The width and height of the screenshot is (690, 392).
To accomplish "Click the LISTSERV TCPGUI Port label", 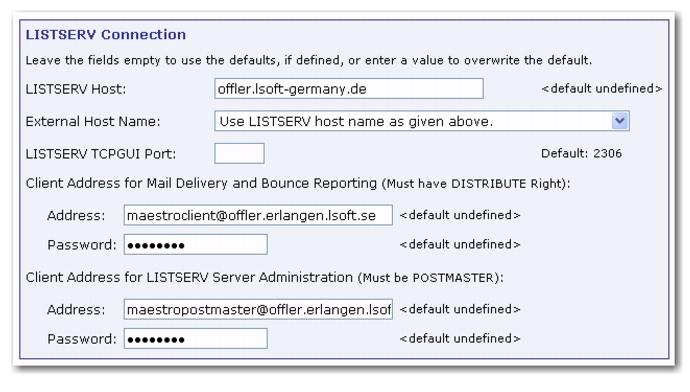I will (x=101, y=154).
